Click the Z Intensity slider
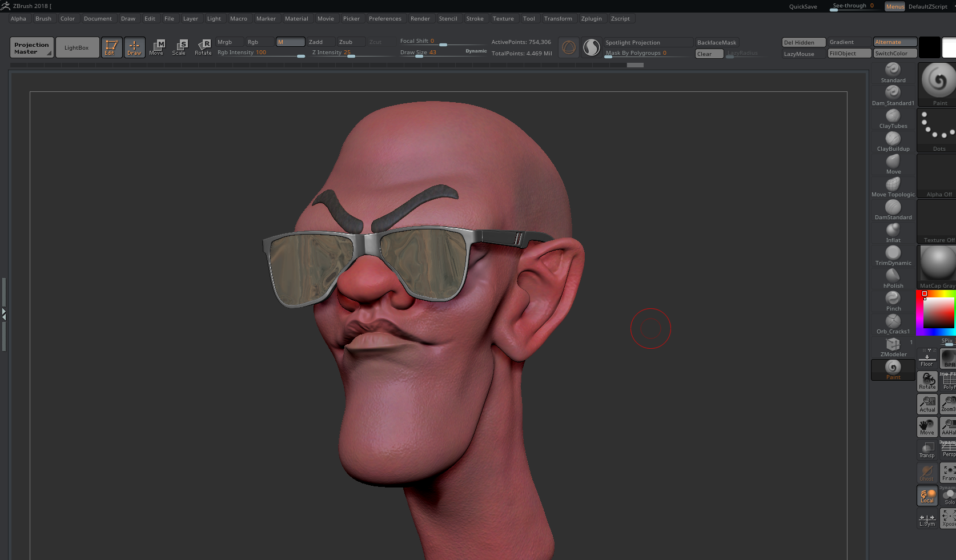956x560 pixels. pos(351,53)
